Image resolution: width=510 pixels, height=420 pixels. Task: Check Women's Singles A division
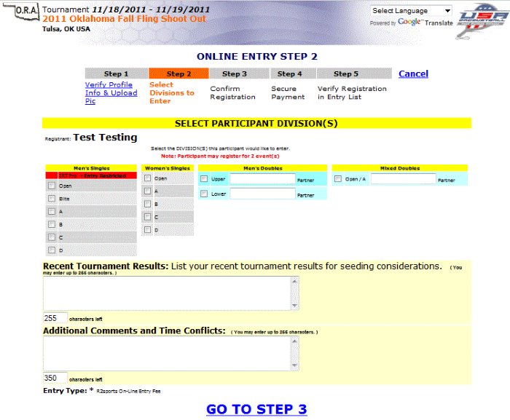148,191
